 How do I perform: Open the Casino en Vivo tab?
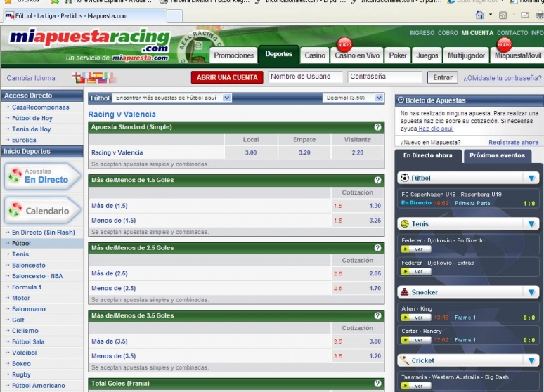pyautogui.click(x=357, y=55)
